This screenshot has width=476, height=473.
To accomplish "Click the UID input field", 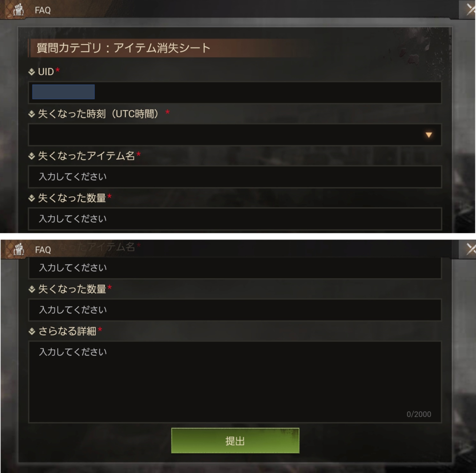I will pyautogui.click(x=235, y=93).
